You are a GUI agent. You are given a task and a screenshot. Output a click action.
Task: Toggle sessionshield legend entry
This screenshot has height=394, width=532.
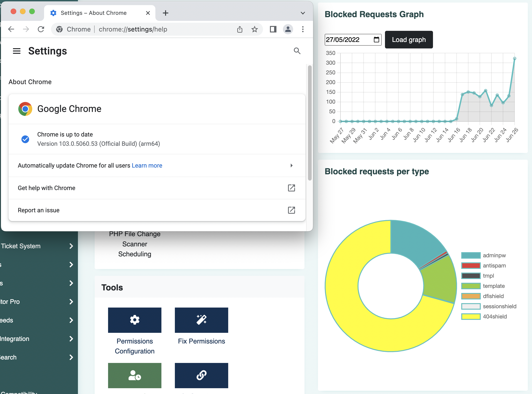(489, 306)
